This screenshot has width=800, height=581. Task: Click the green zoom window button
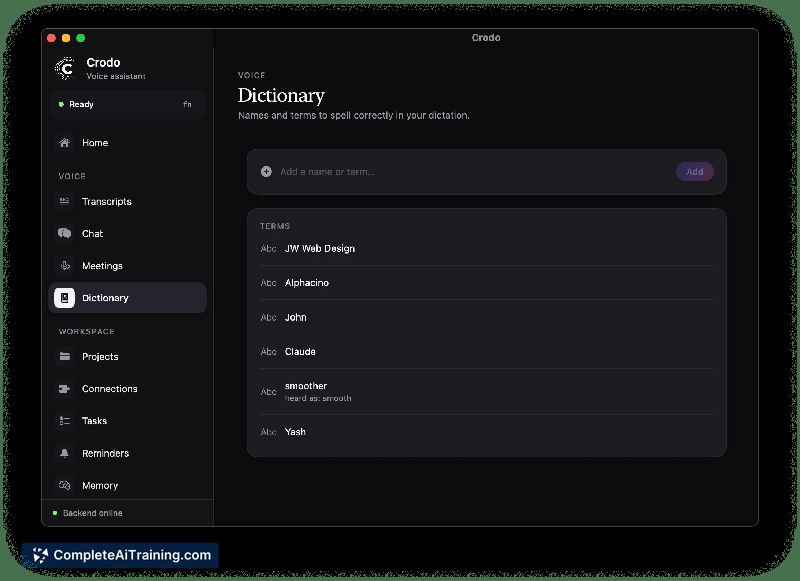pos(81,38)
